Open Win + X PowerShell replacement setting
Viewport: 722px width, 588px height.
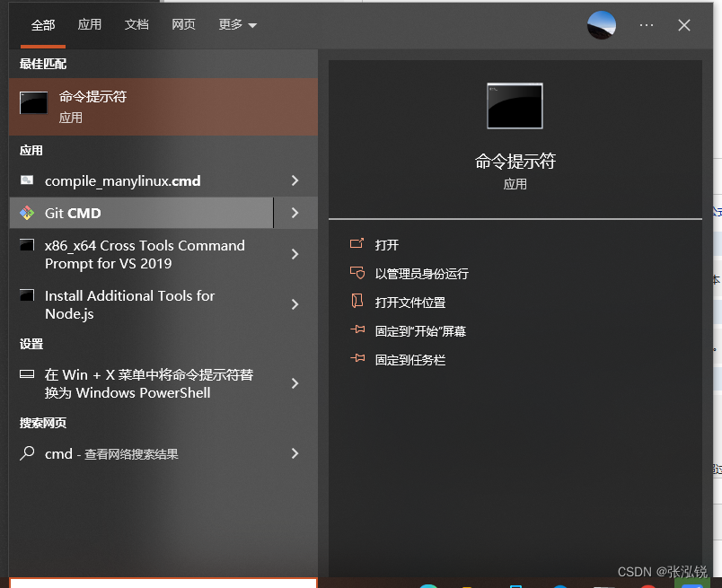point(142,383)
